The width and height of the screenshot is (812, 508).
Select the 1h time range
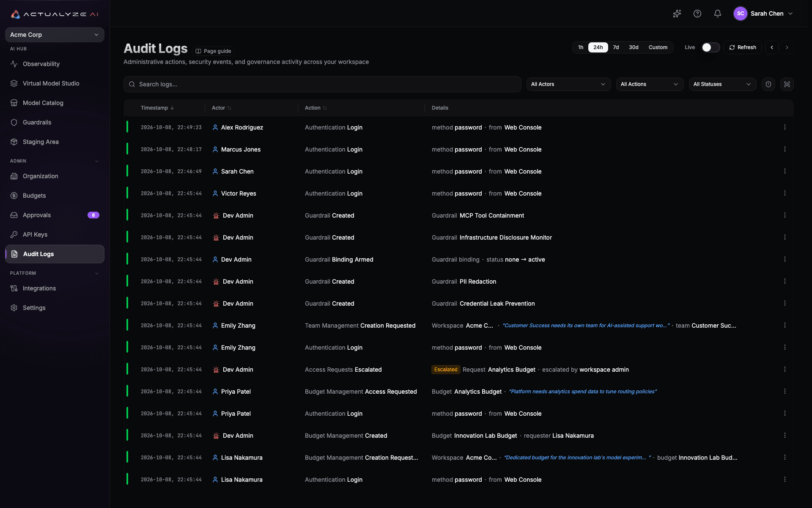pyautogui.click(x=581, y=47)
